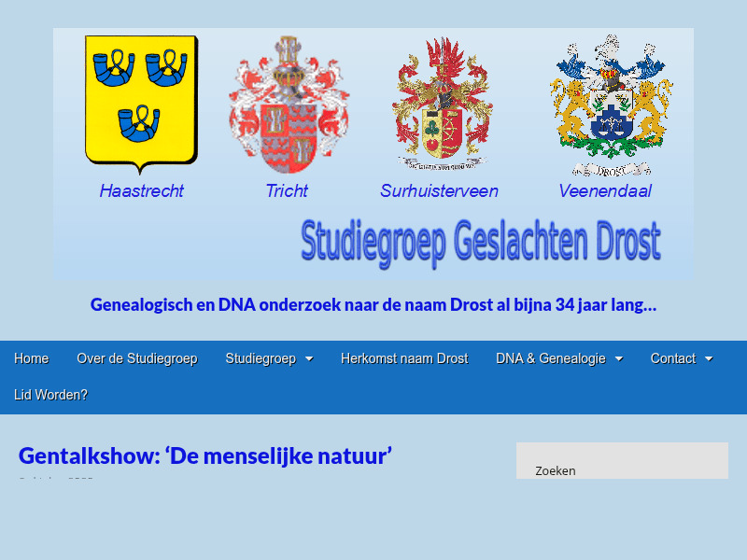This screenshot has width=747, height=560.
Task: Click the Haastrecht caption text
Action: tap(141, 191)
